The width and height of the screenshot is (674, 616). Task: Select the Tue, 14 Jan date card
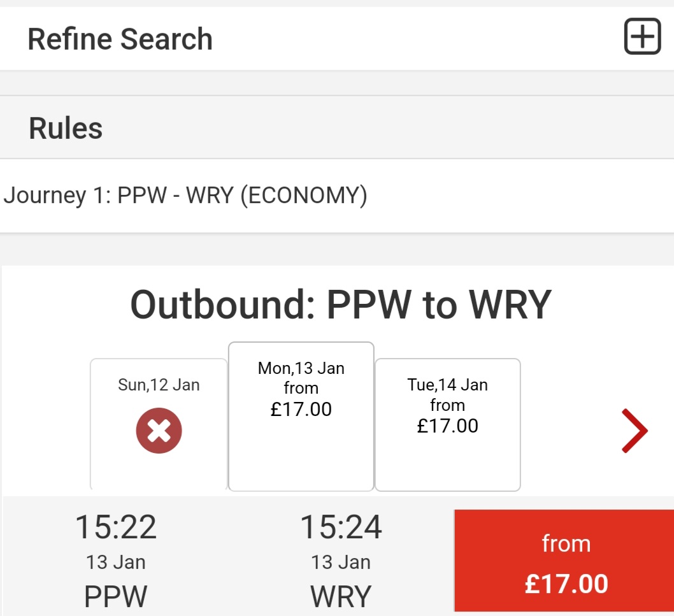click(x=447, y=424)
